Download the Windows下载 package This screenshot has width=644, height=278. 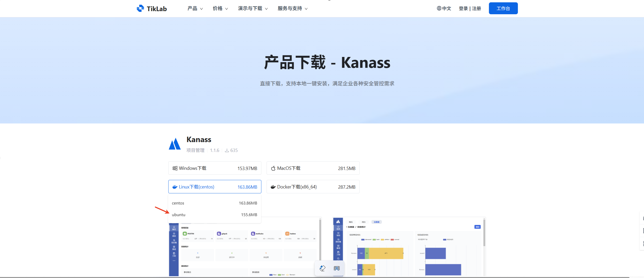point(215,168)
